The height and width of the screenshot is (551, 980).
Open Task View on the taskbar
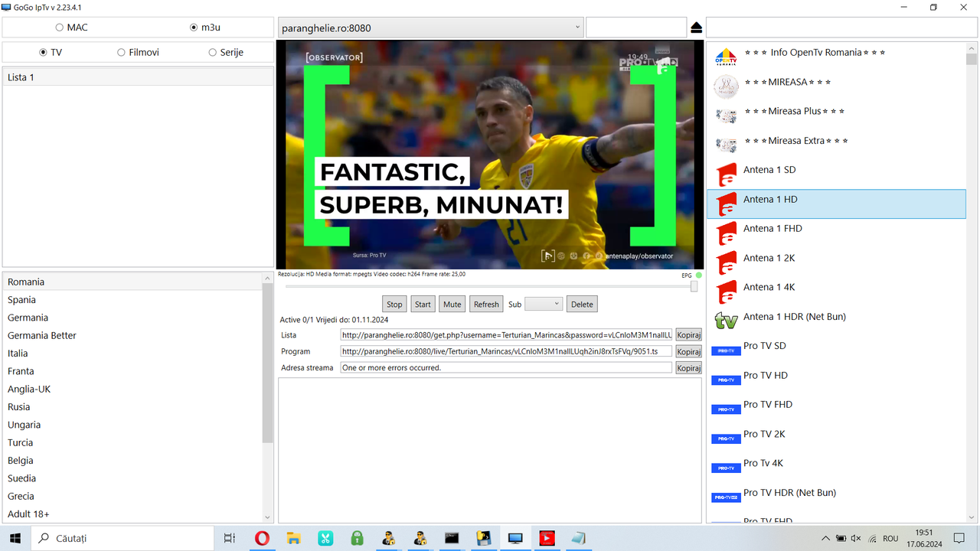pos(229,538)
